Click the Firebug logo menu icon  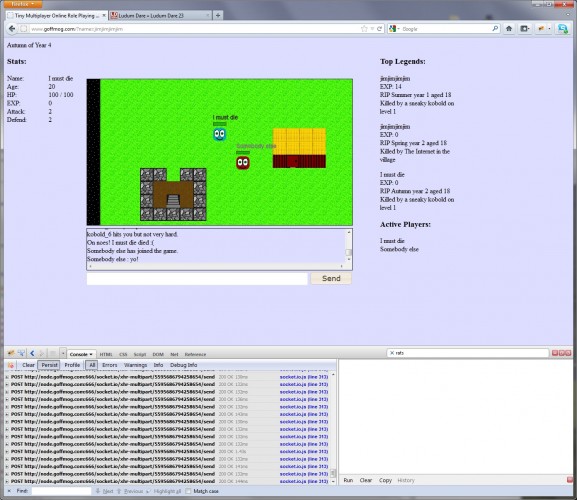pyautogui.click(x=11, y=353)
